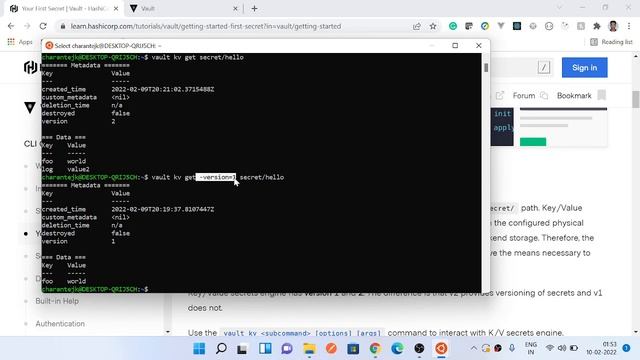
Task: Share this page from the address bar
Action: pyautogui.click(x=417, y=26)
